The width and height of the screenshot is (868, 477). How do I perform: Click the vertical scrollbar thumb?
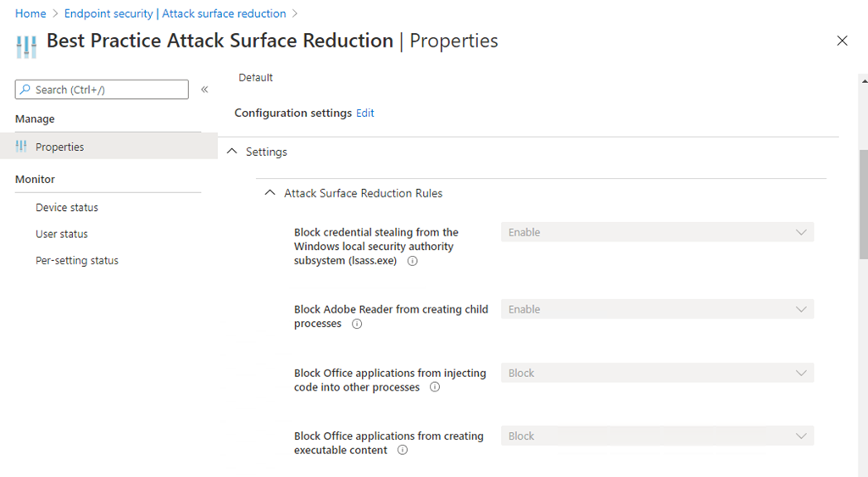point(863,203)
